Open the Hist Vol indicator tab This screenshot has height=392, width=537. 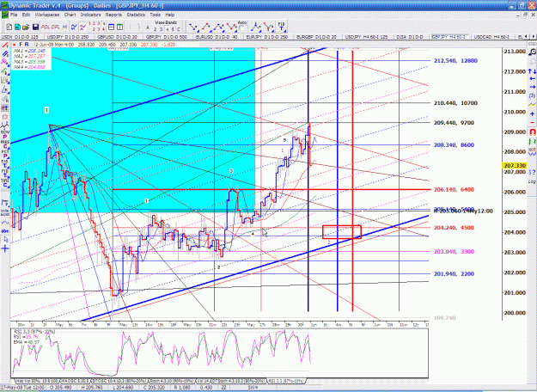pyautogui.click(x=36, y=381)
